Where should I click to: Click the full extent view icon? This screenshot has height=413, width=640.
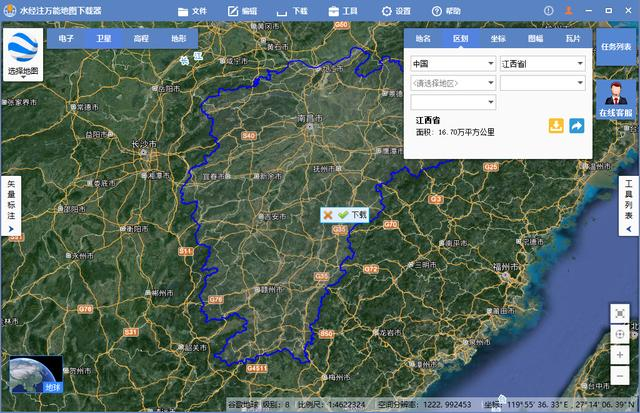pos(620,313)
